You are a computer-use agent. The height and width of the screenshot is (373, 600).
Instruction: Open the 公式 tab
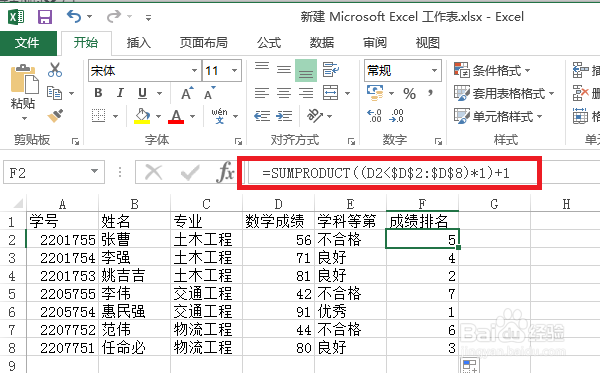[269, 43]
